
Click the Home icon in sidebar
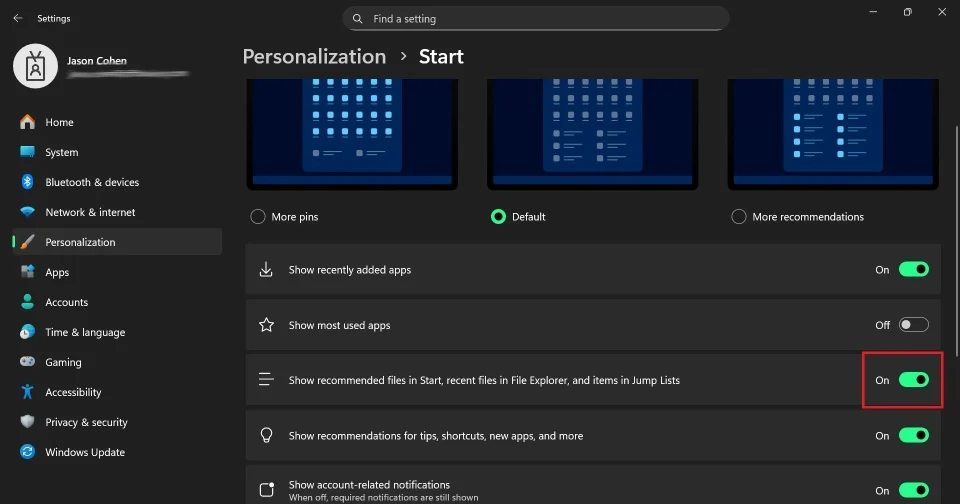click(x=27, y=122)
